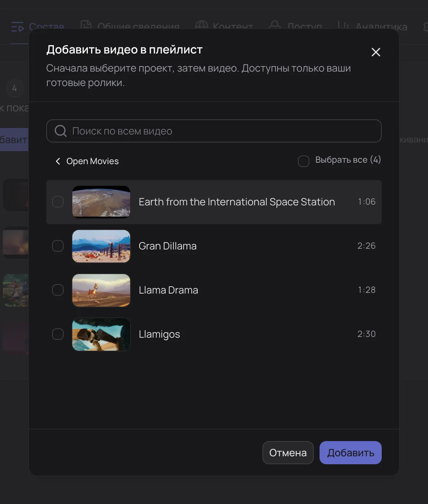Viewport: 428px width, 504px height.
Task: Click the 'Gran Dillama' title text
Action: coord(168,246)
